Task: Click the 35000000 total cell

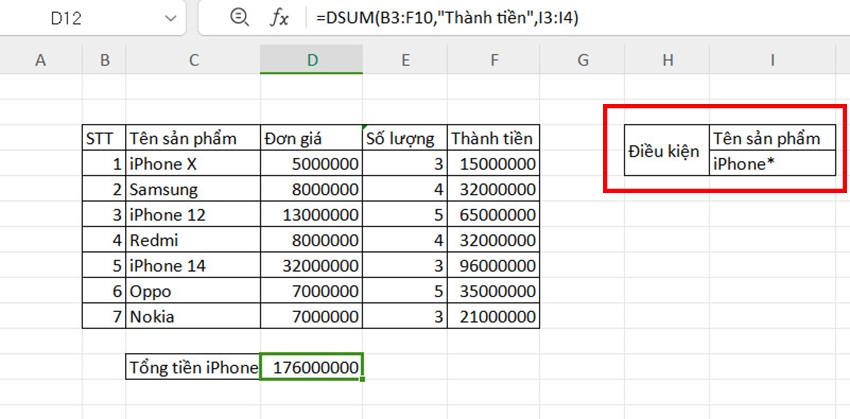Action: point(493,291)
